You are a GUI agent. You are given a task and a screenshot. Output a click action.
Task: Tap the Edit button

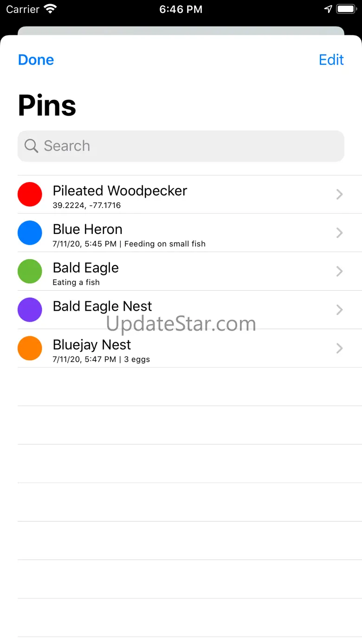tap(331, 60)
